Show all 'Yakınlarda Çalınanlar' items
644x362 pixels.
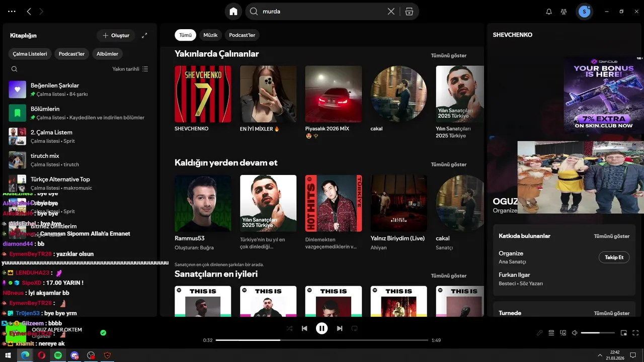tap(448, 55)
